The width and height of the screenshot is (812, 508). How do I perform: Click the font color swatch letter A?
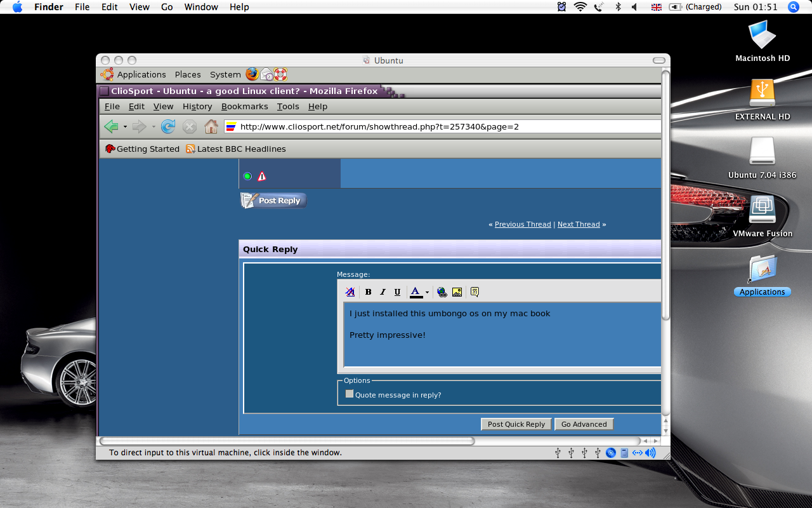416,292
